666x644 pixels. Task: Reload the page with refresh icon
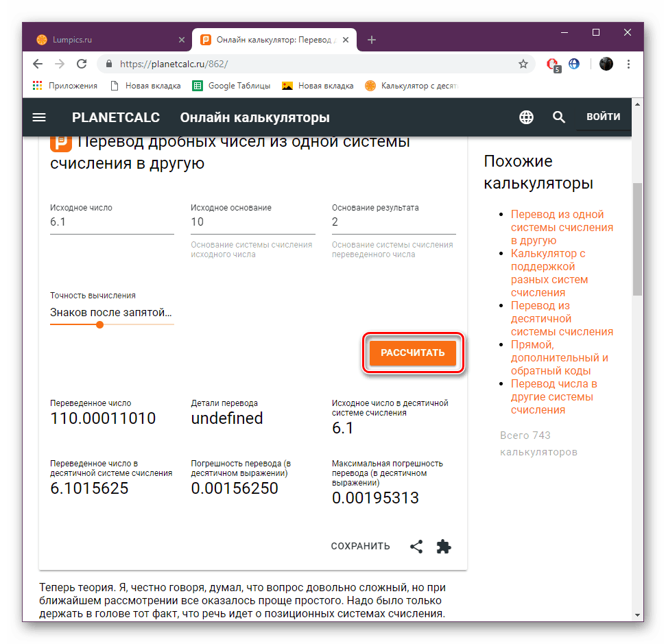point(82,64)
